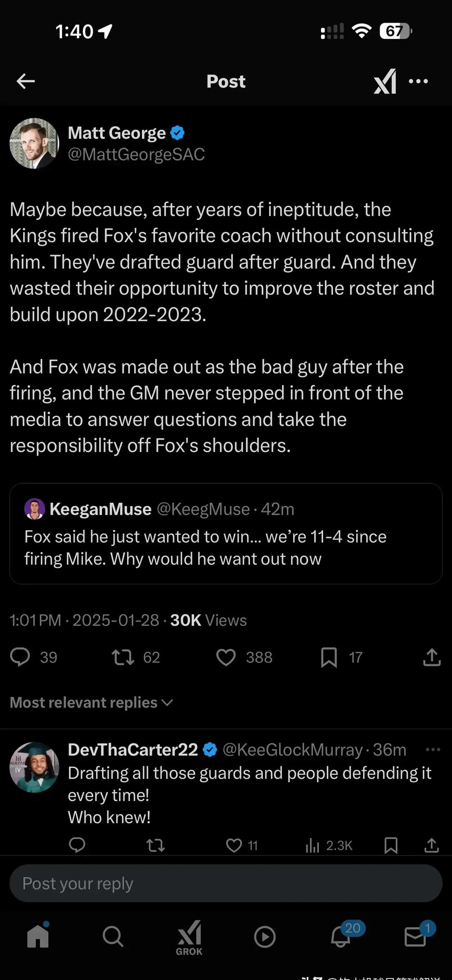The image size is (452, 980).
Task: Expand Most relevant replies sort dropdown
Action: [x=91, y=702]
